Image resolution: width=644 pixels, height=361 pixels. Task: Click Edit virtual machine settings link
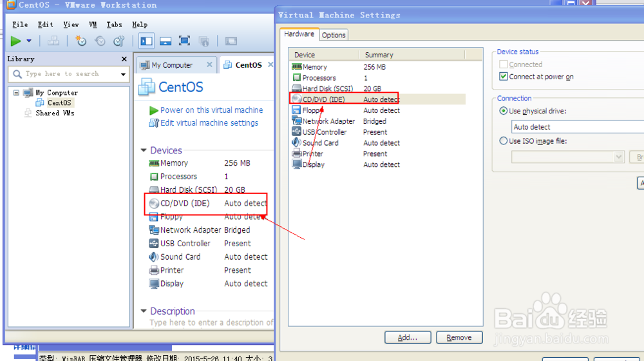pos(209,123)
